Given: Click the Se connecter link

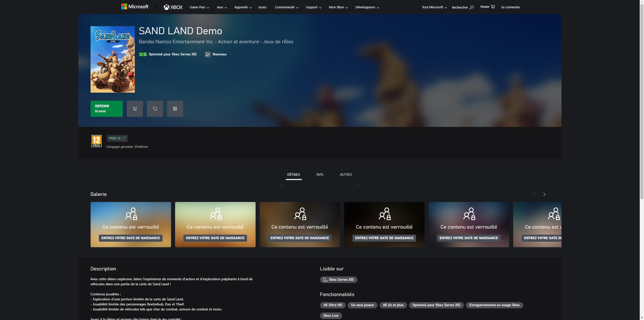Looking at the screenshot, I should point(510,7).
